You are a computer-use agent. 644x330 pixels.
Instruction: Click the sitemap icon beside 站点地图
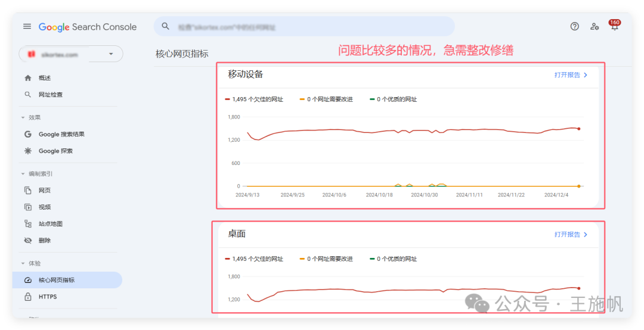(x=28, y=224)
